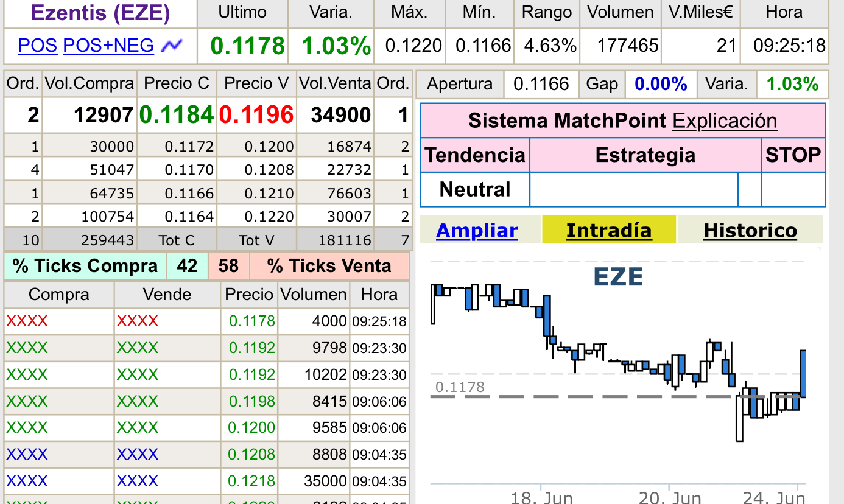Click the buy price 0.1172 row
Screen dimensions: 844x504
189,147
